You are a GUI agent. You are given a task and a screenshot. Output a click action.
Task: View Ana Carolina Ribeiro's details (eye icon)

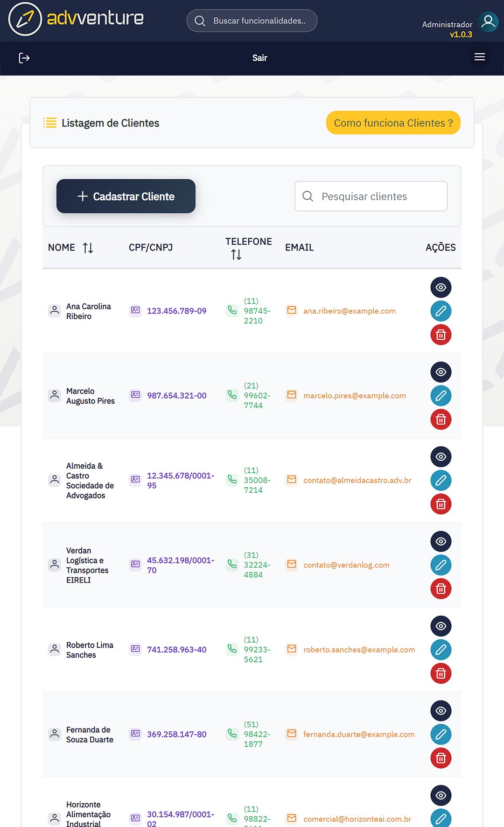pos(441,287)
